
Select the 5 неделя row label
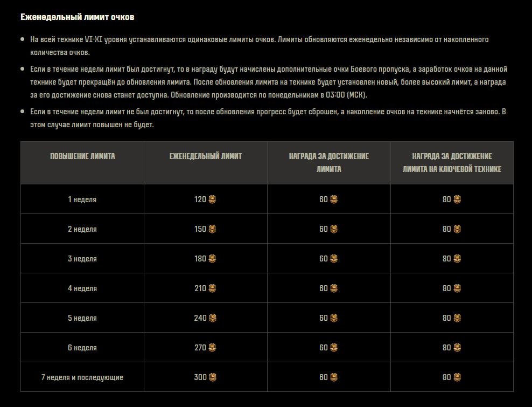(82, 318)
